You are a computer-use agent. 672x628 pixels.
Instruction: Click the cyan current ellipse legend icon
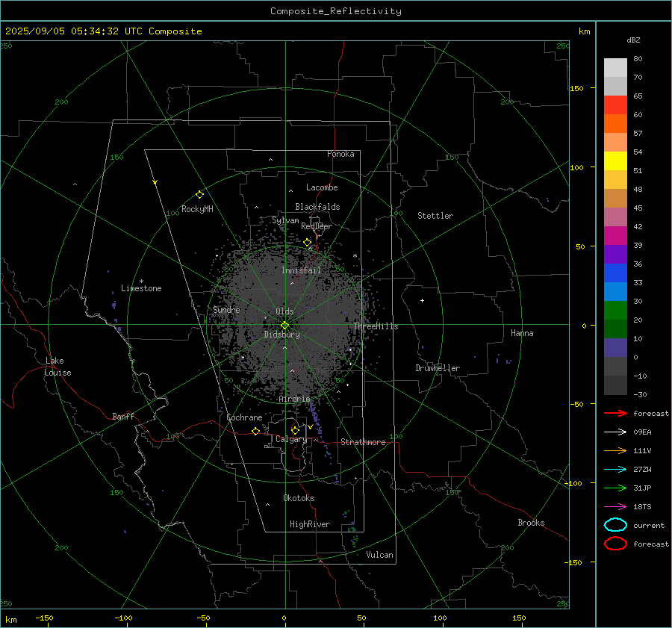[615, 525]
